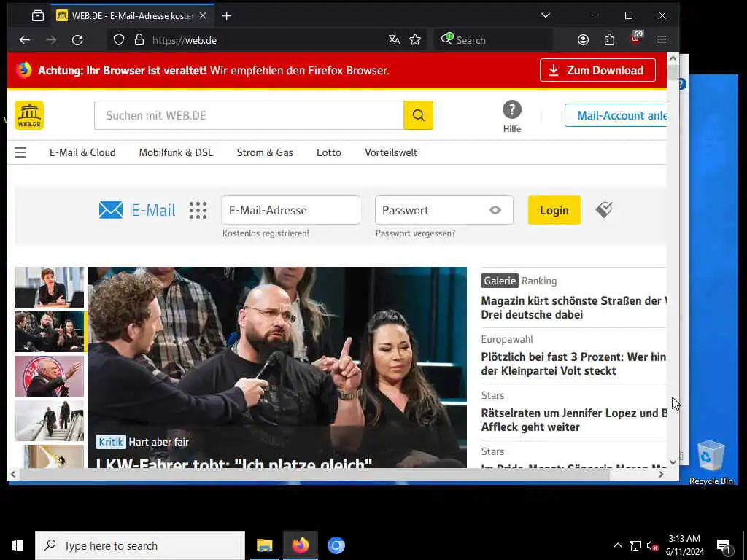Click the Firefox logo in red banner
The height and width of the screenshot is (560, 747).
[x=24, y=70]
